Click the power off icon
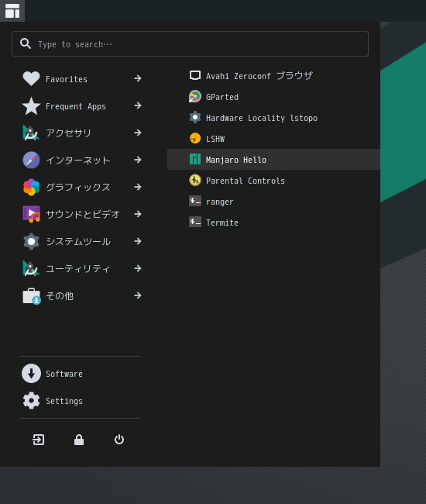Viewport: 426px width, 504px height. click(119, 440)
